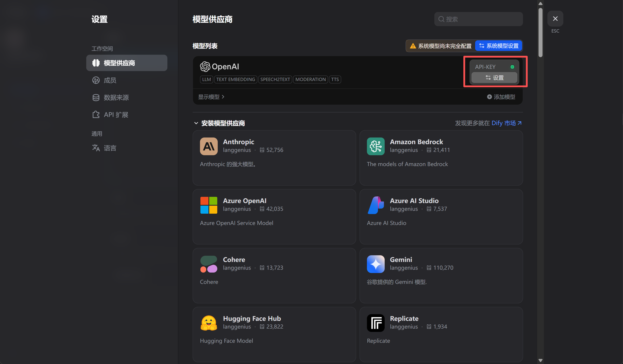The width and height of the screenshot is (623, 364).
Task: Click the SPEECH2TEXT tag on OpenAI
Action: coord(275,79)
